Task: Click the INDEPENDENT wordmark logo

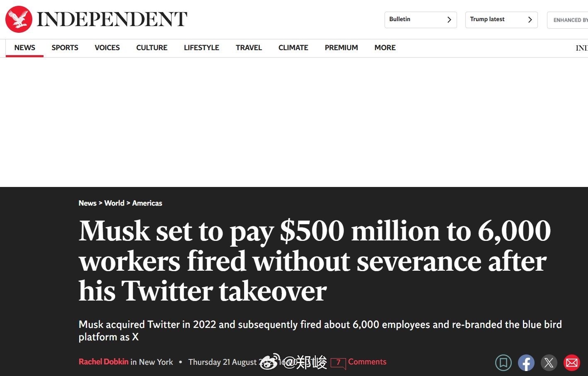Action: 112,19
